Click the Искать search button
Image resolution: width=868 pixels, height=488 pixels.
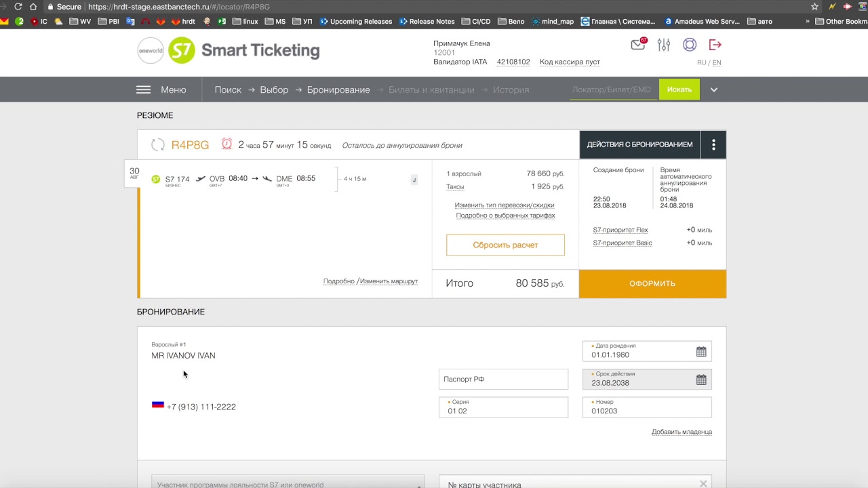[x=679, y=89]
